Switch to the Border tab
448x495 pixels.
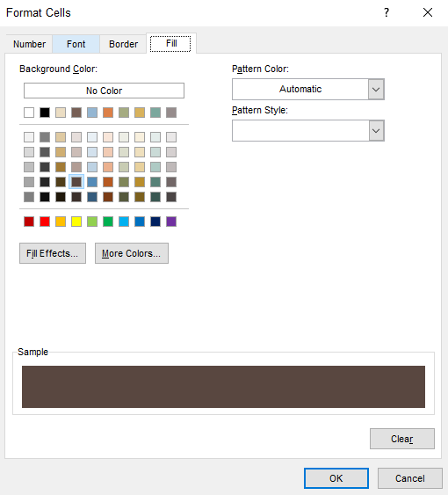123,44
